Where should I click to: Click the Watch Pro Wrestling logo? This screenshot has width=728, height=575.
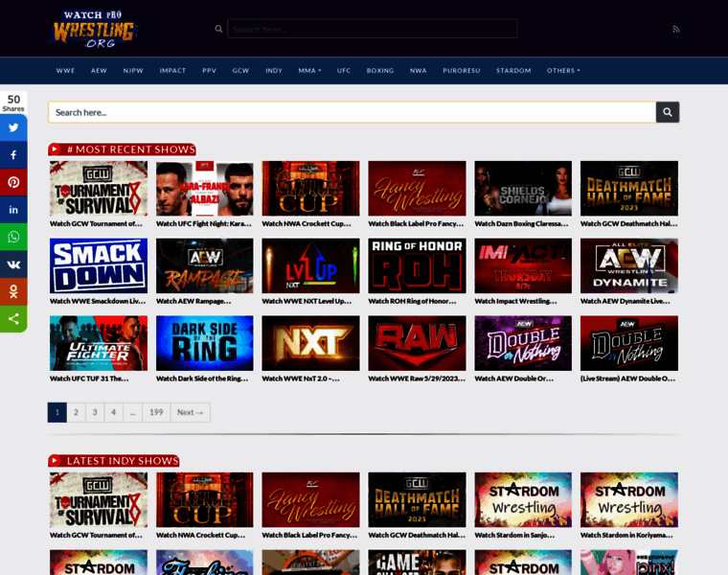(94, 29)
